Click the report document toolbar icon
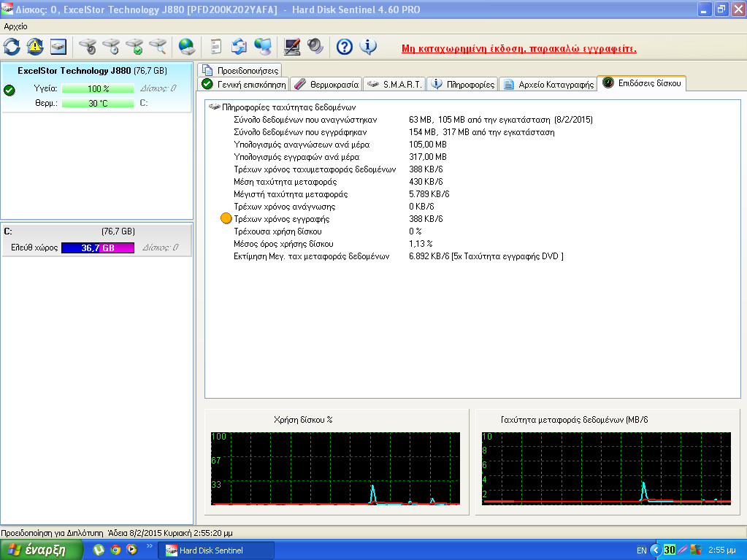The width and height of the screenshot is (747, 560). [216, 47]
